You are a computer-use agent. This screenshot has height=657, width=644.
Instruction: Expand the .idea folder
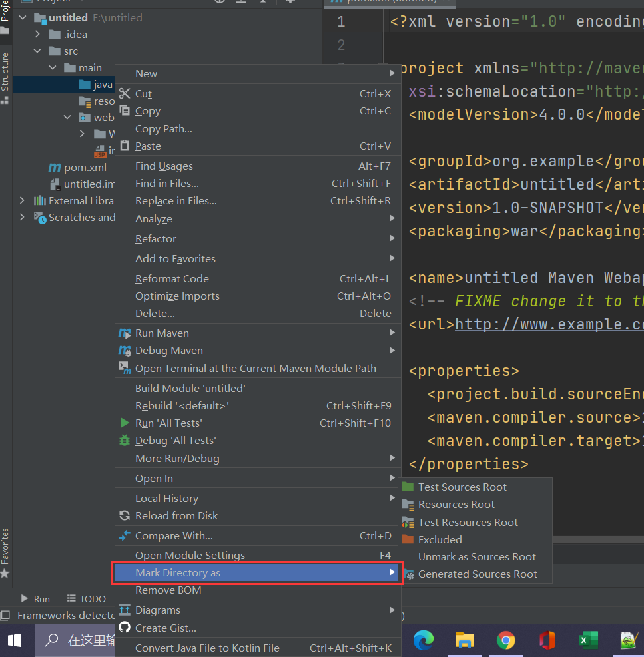tap(37, 34)
